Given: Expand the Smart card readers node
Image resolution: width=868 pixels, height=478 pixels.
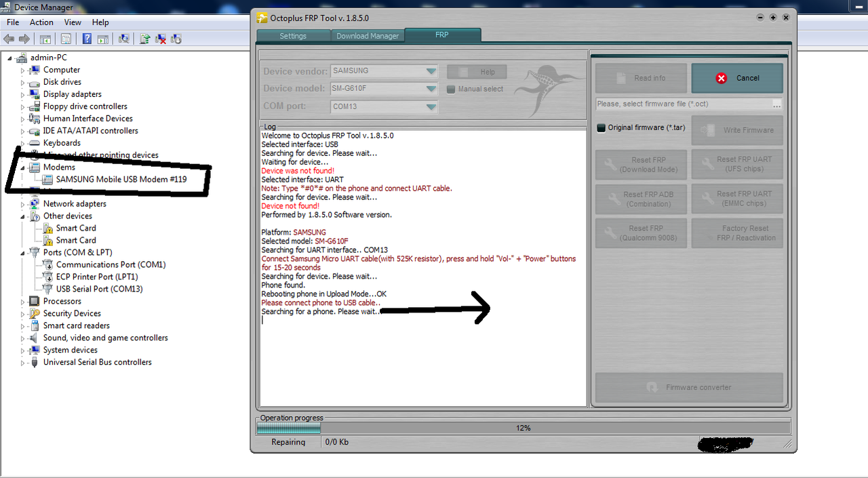Looking at the screenshot, I should 22,326.
